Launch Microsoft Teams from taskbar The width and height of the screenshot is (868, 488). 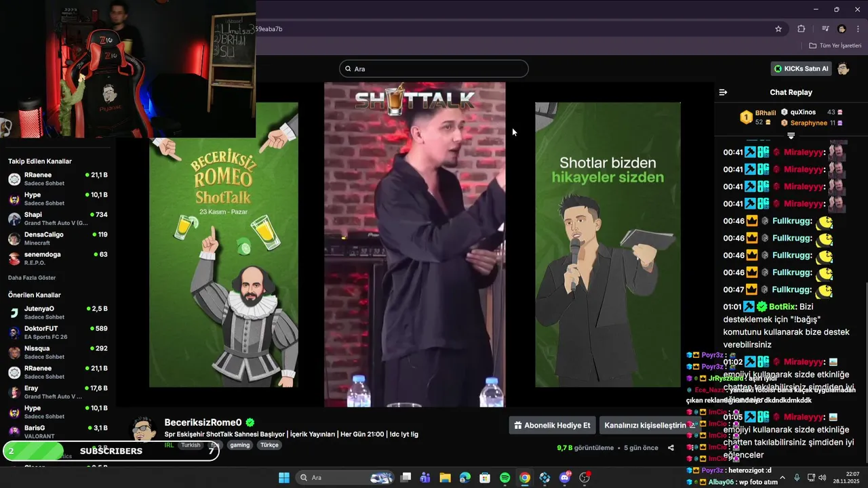tap(425, 478)
